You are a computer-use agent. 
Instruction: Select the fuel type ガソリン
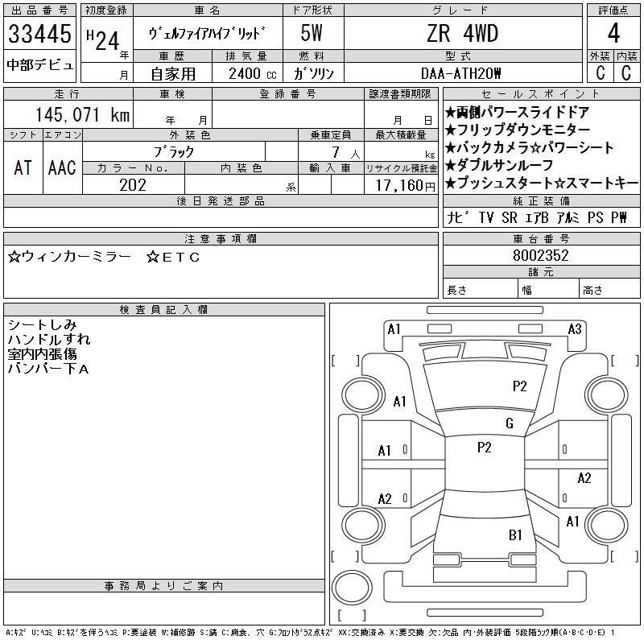click(313, 74)
